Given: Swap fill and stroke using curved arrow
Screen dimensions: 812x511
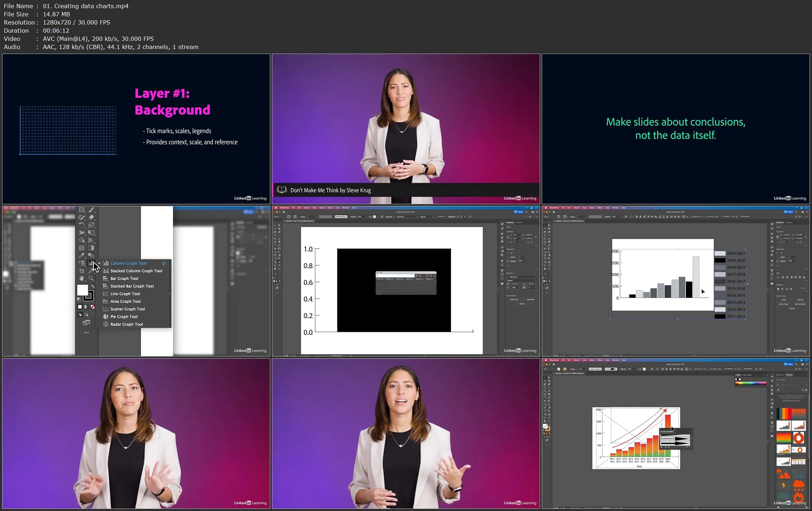Looking at the screenshot, I should click(x=93, y=286).
